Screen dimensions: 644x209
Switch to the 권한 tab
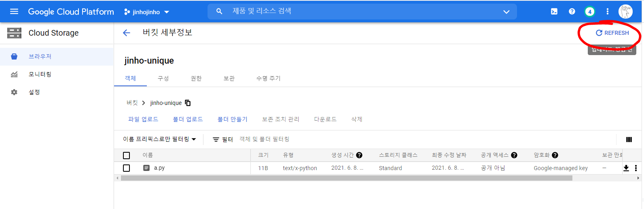(x=196, y=78)
